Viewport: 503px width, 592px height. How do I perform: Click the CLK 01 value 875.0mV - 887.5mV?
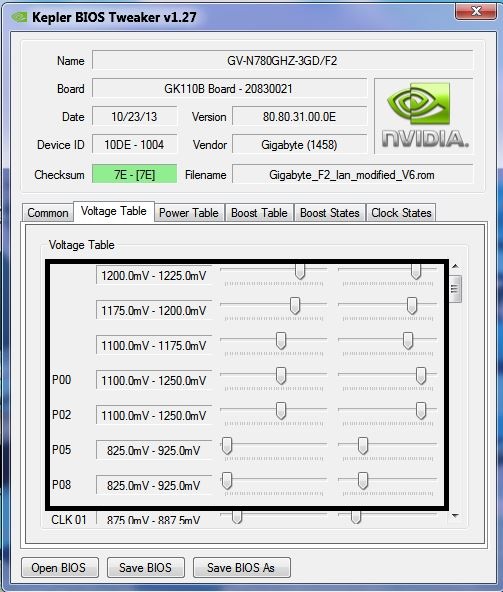click(x=154, y=518)
